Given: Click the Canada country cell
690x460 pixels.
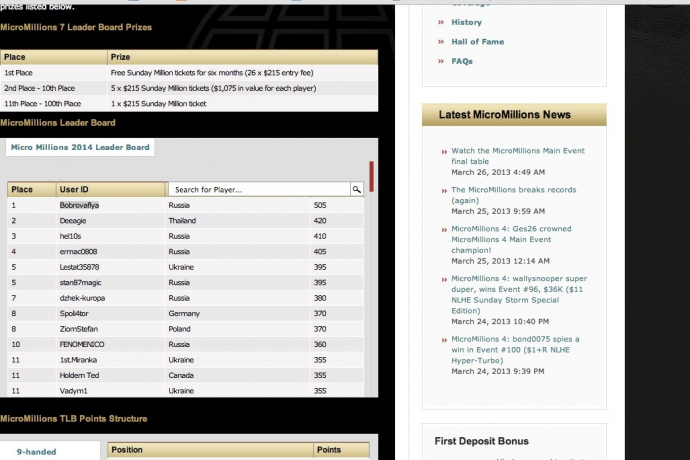Looking at the screenshot, I should coord(181,375).
